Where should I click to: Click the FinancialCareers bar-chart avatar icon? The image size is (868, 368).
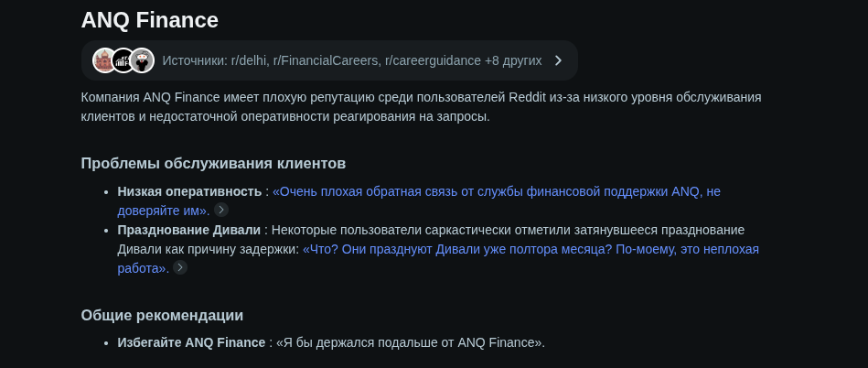point(123,60)
